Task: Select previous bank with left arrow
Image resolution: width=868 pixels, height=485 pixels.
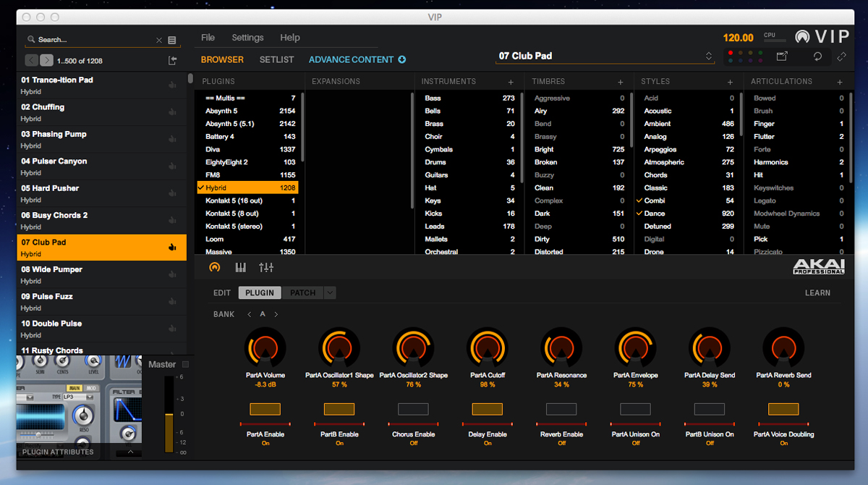Action: click(250, 314)
